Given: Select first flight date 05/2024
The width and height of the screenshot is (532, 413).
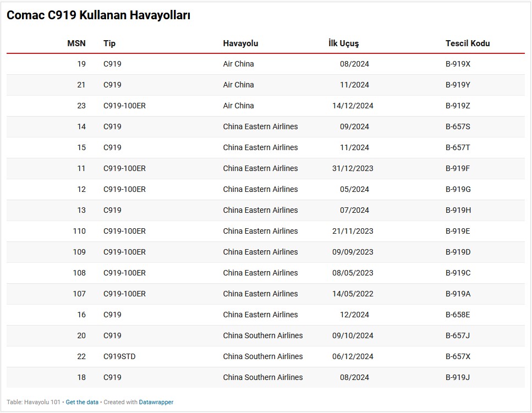Looking at the screenshot, I should [x=354, y=189].
